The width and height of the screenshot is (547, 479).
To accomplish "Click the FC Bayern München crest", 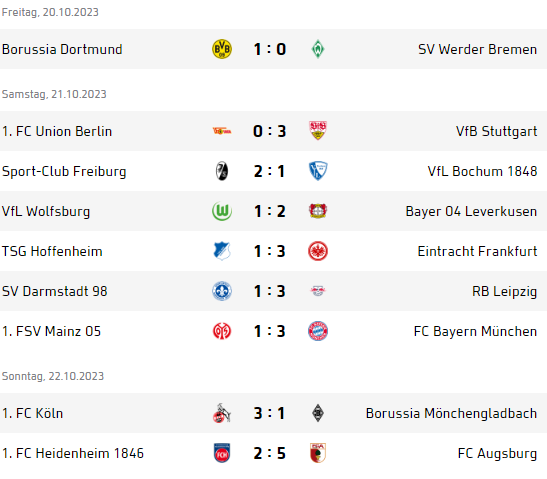I will pos(318,331).
